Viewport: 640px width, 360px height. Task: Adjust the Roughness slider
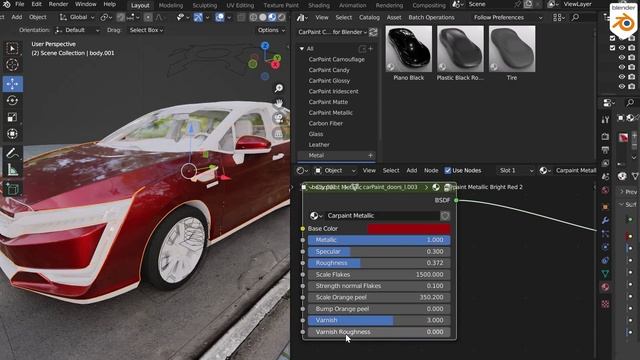[379, 263]
